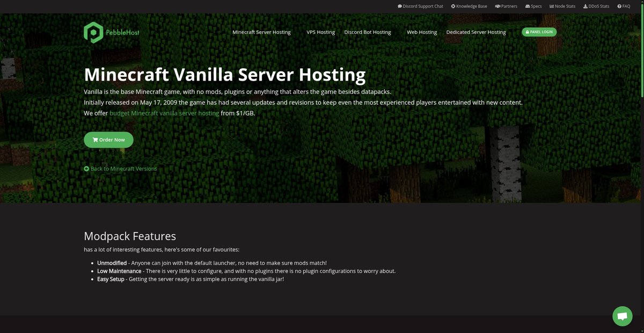Click the Minecraft Vanilla Server Hosting heading
644x333 pixels.
(225, 74)
